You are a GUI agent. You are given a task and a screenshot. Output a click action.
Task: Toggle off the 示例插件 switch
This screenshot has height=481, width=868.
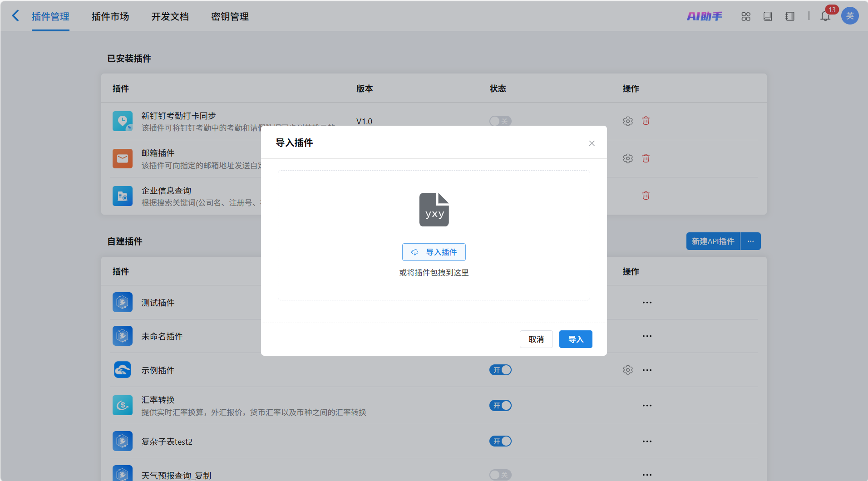(x=500, y=370)
